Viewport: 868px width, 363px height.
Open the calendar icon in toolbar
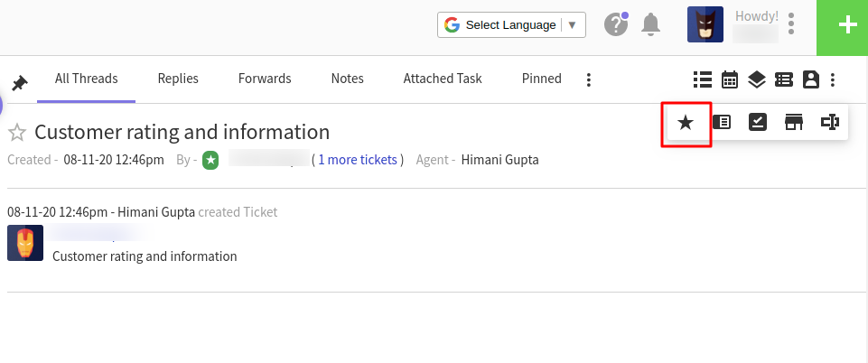pyautogui.click(x=730, y=79)
